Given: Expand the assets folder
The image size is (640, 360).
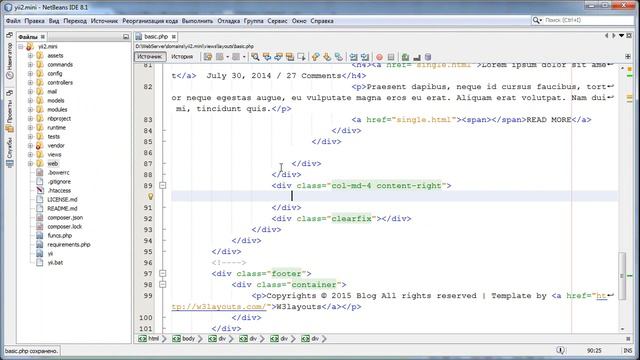Looking at the screenshot, I should tap(30, 56).
